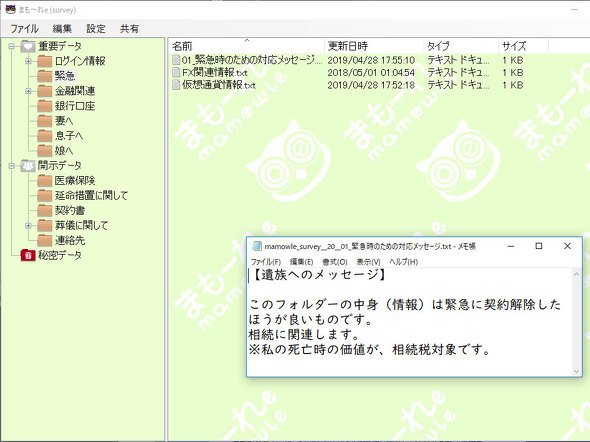
Task: Select the 緊急 folder label
Action: pos(65,76)
